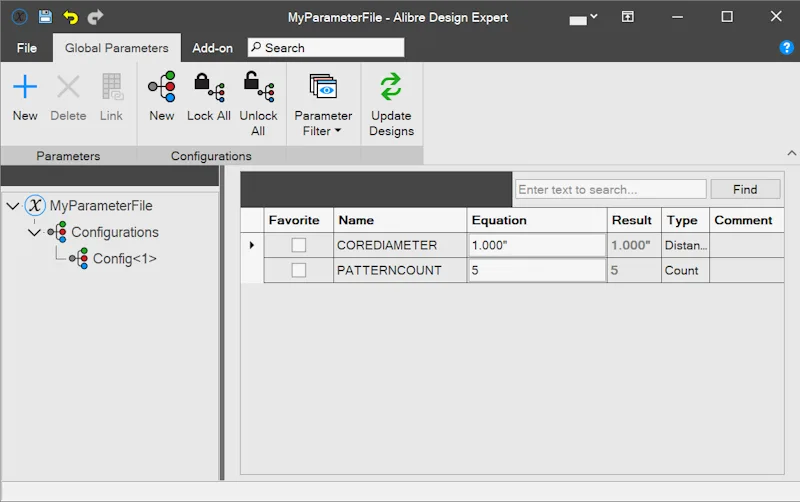Click the PATTERNCOUNT result cell
The image size is (800, 502).
pos(634,270)
